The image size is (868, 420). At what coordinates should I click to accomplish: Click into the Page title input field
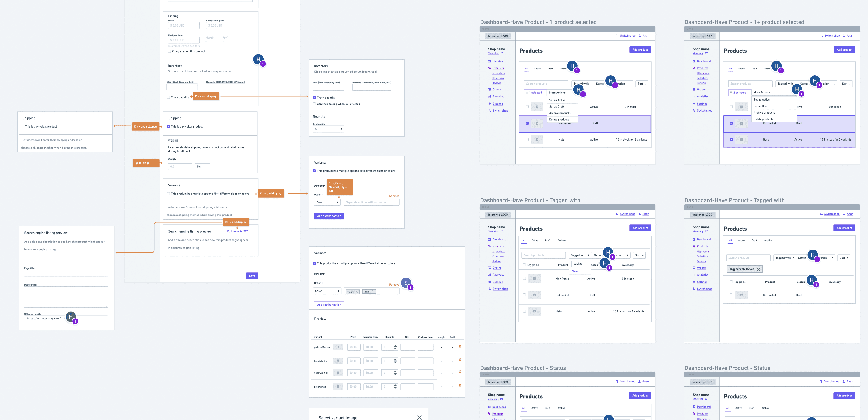(x=66, y=273)
